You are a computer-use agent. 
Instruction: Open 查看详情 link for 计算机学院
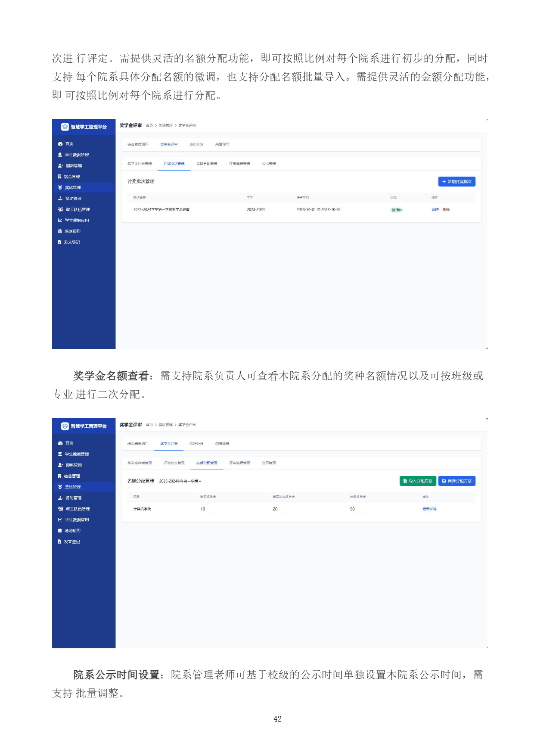429,509
